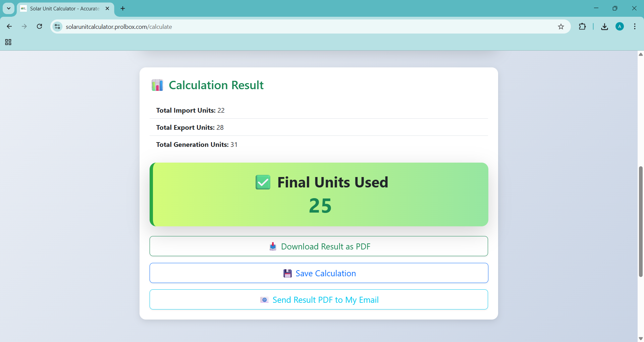Open the apps grid in bookmarks bar

click(8, 42)
